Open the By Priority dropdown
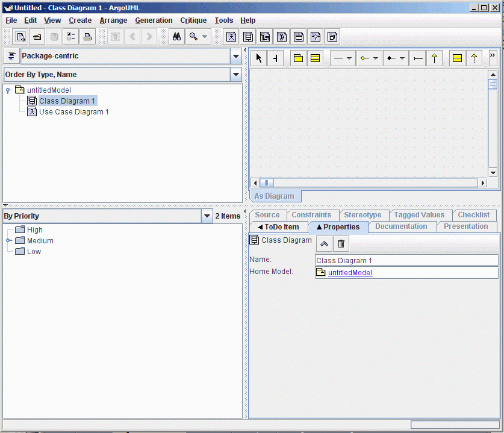Screen dimensions: 504x433 [207, 216]
